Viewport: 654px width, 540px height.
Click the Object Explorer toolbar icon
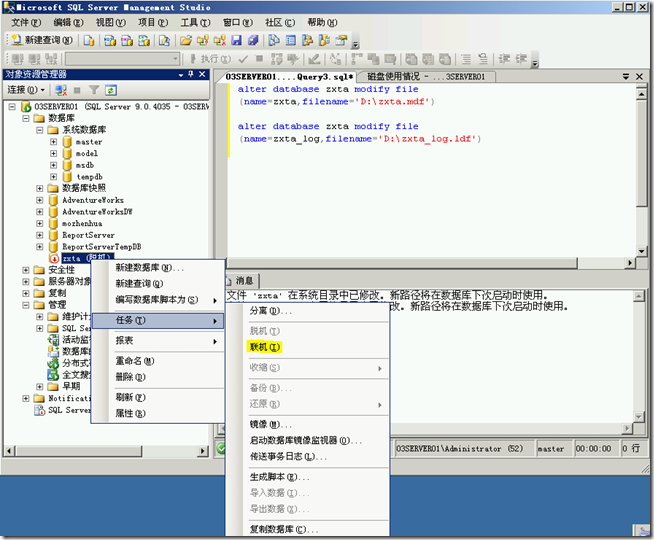[307, 40]
